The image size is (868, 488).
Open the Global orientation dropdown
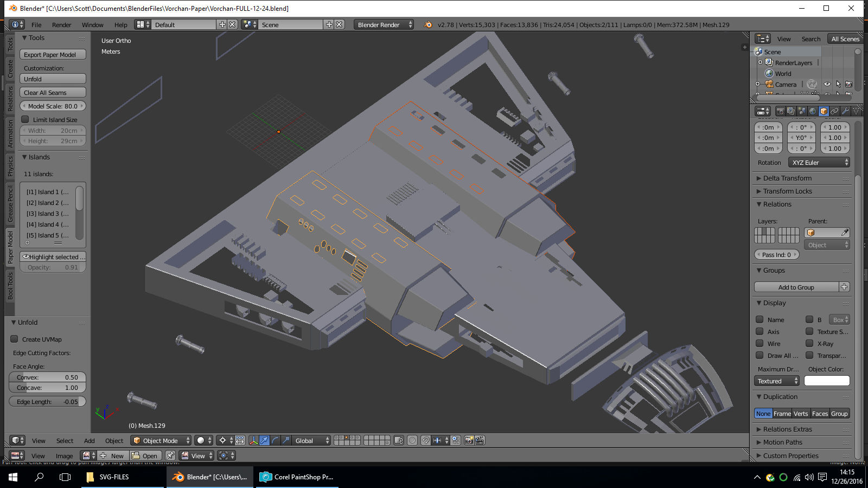pos(311,440)
